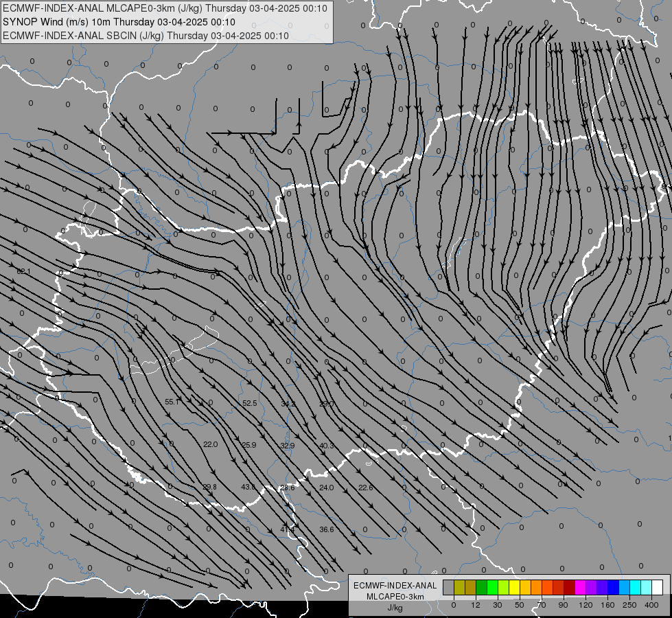Click the map value '55.1'

click(172, 402)
